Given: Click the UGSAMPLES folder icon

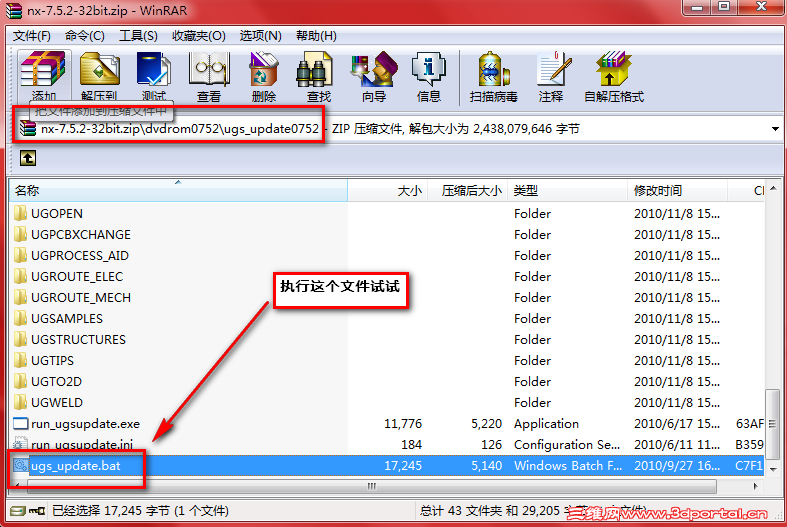Looking at the screenshot, I should [x=21, y=319].
